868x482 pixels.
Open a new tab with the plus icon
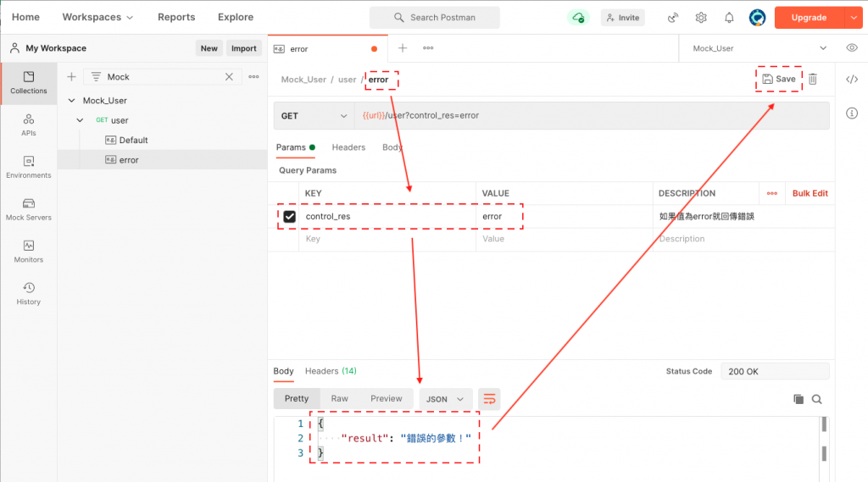click(x=403, y=48)
